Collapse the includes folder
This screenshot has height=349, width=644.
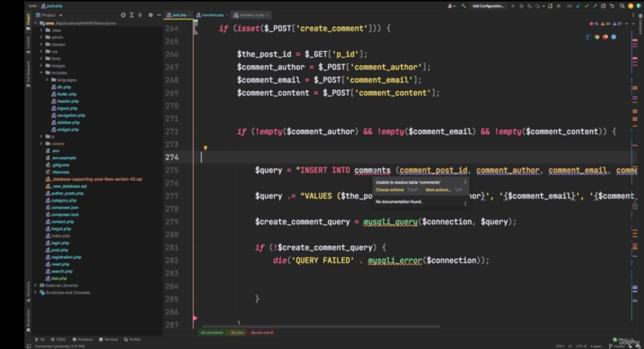(x=41, y=72)
